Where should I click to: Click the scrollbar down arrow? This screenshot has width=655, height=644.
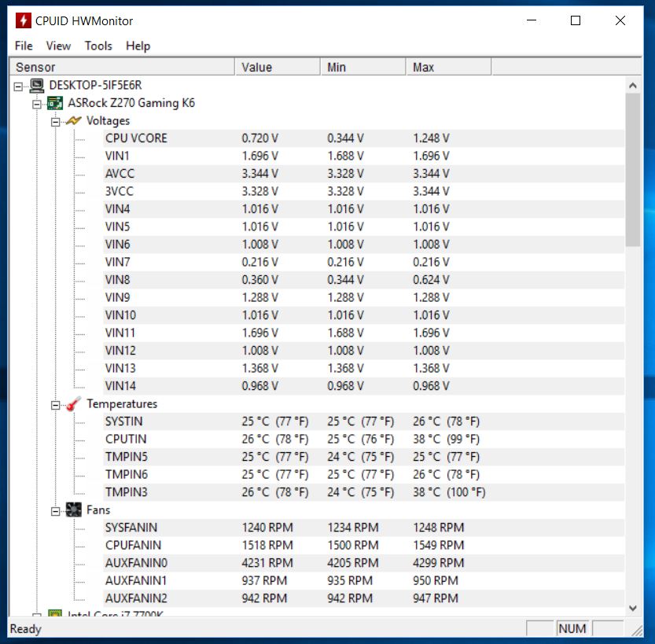click(x=633, y=608)
